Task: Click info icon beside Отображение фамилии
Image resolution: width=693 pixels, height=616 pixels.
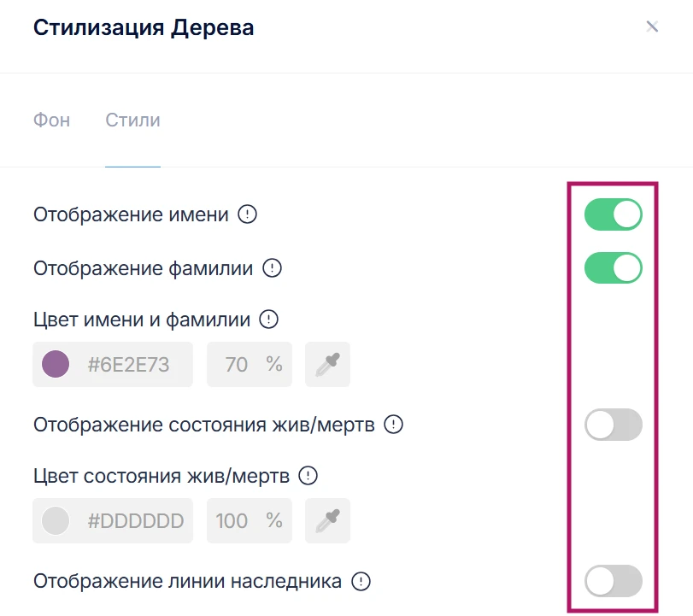Action: 272,268
